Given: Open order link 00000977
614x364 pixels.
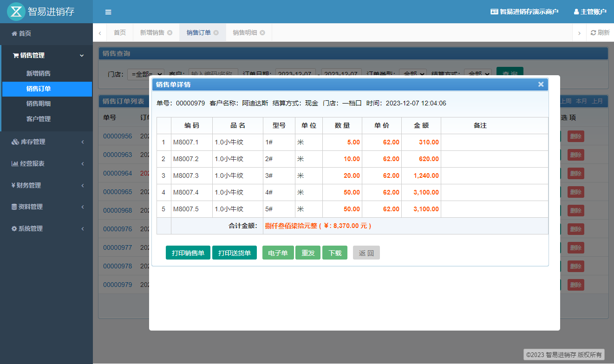Looking at the screenshot, I should pyautogui.click(x=118, y=247).
